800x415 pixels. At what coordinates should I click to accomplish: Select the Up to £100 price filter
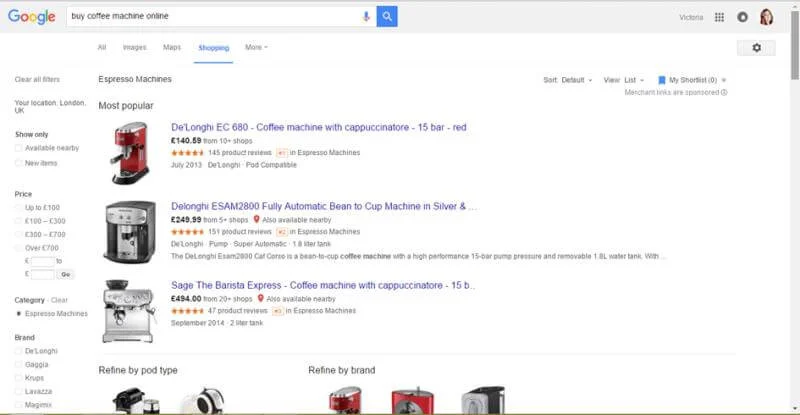coord(19,207)
